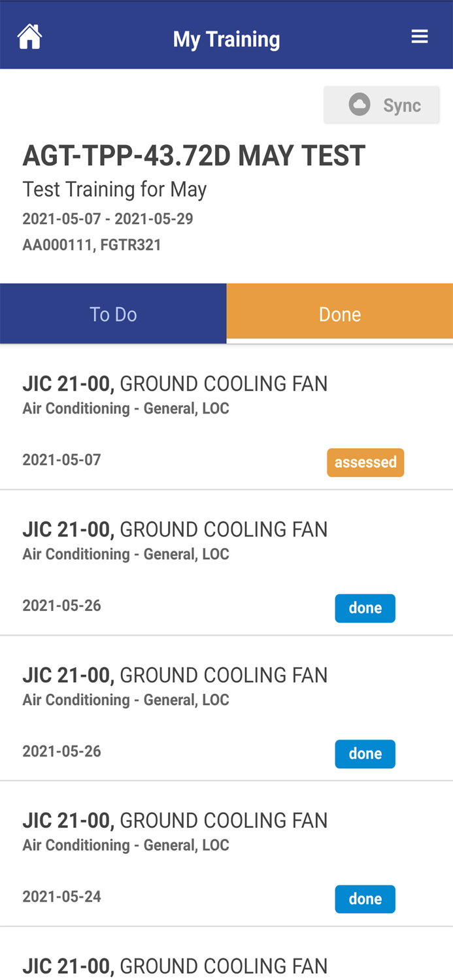Click done badge on first 2021-05-26 entry
The height and width of the screenshot is (980, 453).
(x=365, y=608)
